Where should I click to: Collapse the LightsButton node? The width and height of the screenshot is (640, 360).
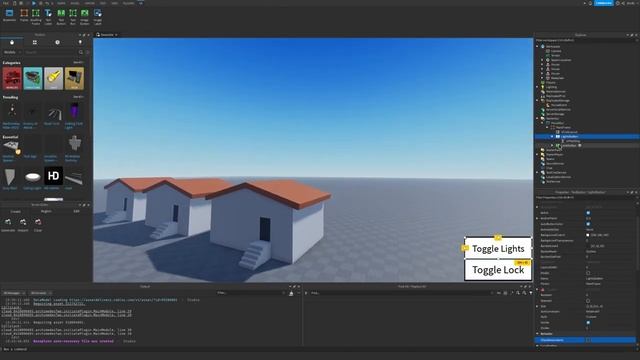(x=552, y=136)
